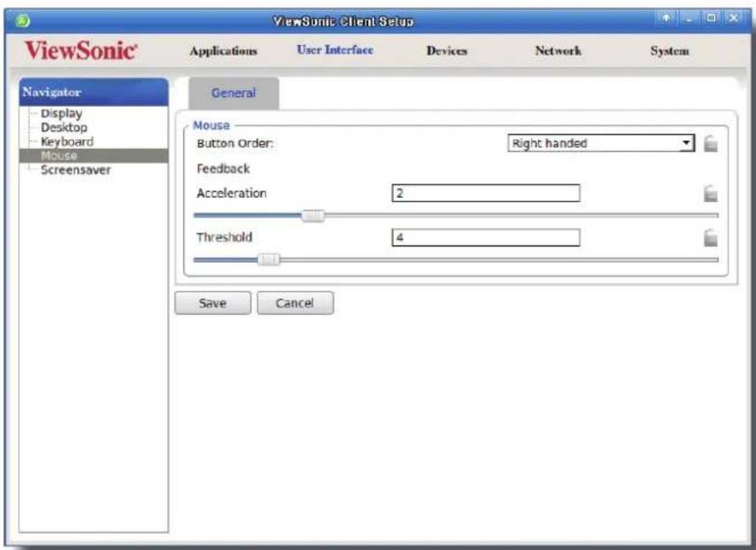The width and height of the screenshot is (756, 550).
Task: Click the ViewSonic logo
Action: (81, 50)
